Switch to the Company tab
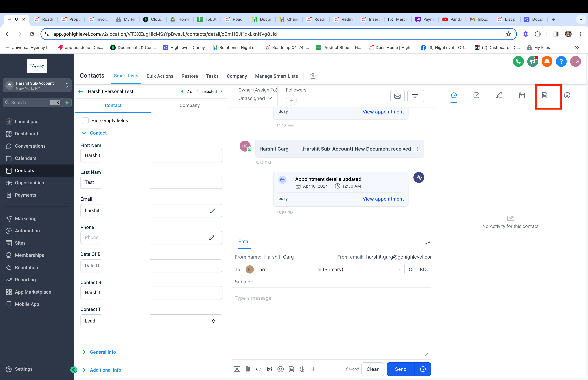 [189, 105]
